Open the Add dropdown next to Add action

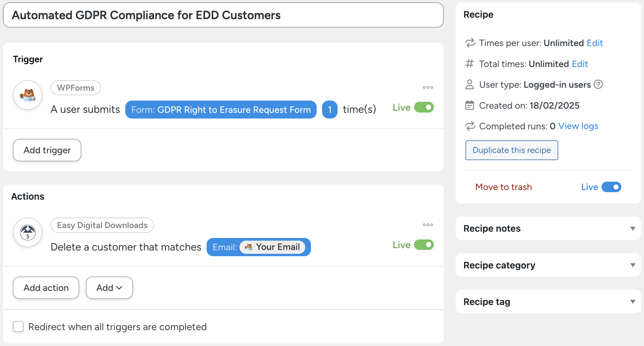[x=109, y=288]
